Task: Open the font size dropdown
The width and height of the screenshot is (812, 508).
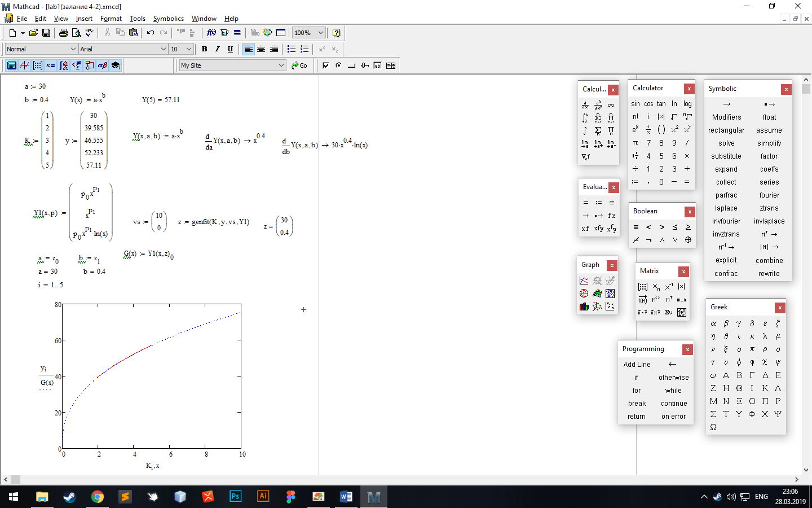Action: click(x=189, y=49)
